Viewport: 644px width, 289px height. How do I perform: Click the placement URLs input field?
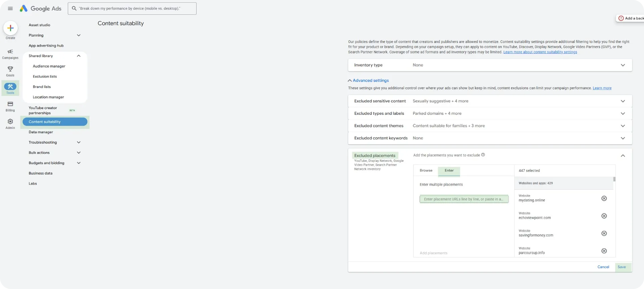coord(464,199)
